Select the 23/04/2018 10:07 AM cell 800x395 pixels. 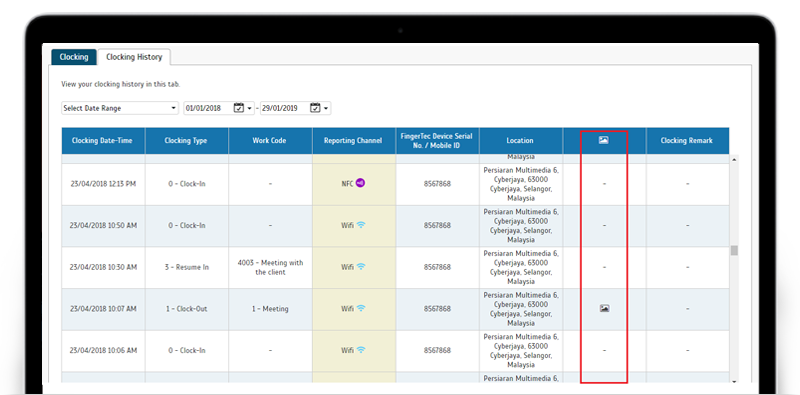pyautogui.click(x=103, y=309)
